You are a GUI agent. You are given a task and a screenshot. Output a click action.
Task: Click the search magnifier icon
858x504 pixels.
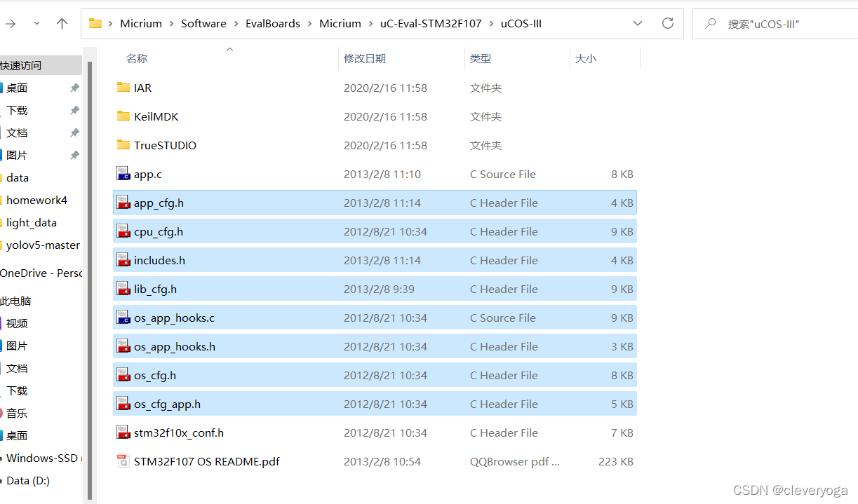[710, 23]
